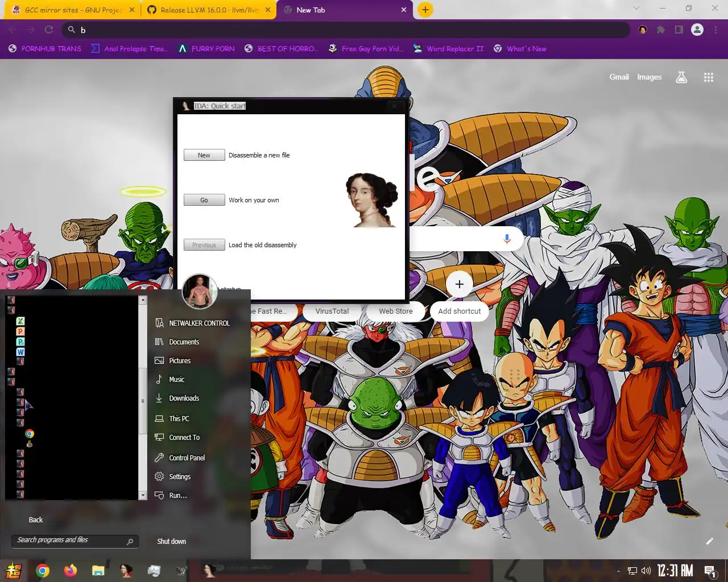Open Settings from the Start menu
Image resolution: width=728 pixels, height=582 pixels.
[172, 476]
